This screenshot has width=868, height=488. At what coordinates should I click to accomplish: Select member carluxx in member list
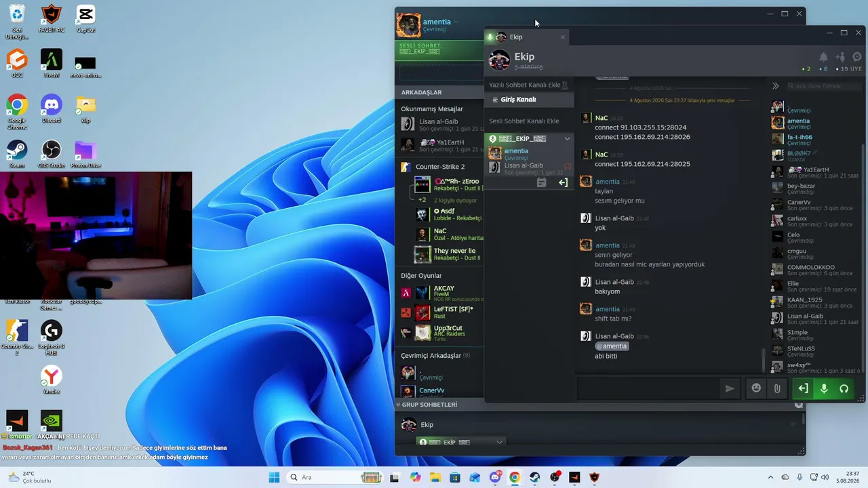click(815, 221)
